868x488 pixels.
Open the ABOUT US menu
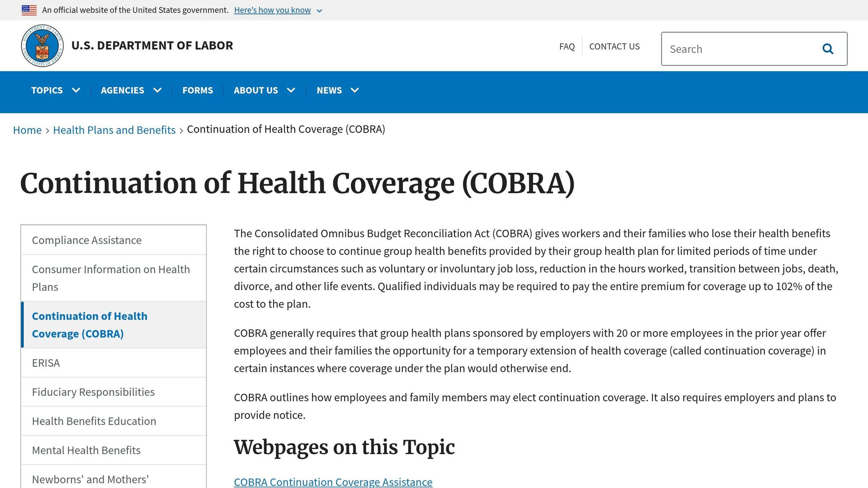point(256,90)
